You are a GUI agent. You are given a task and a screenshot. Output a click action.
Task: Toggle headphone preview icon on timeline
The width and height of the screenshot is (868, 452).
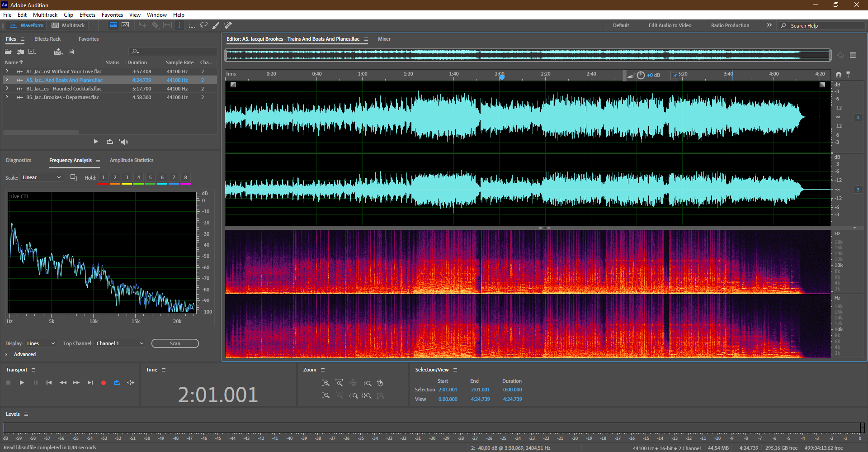pyautogui.click(x=839, y=74)
